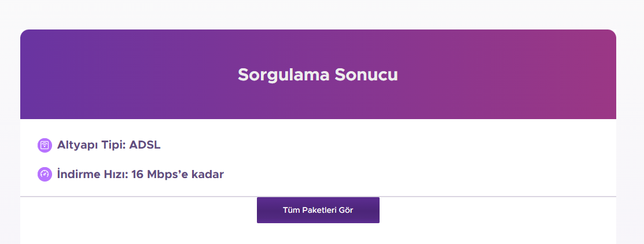Click the speedometer icon beside İndirme Hızı
The height and width of the screenshot is (244, 644).
point(45,174)
